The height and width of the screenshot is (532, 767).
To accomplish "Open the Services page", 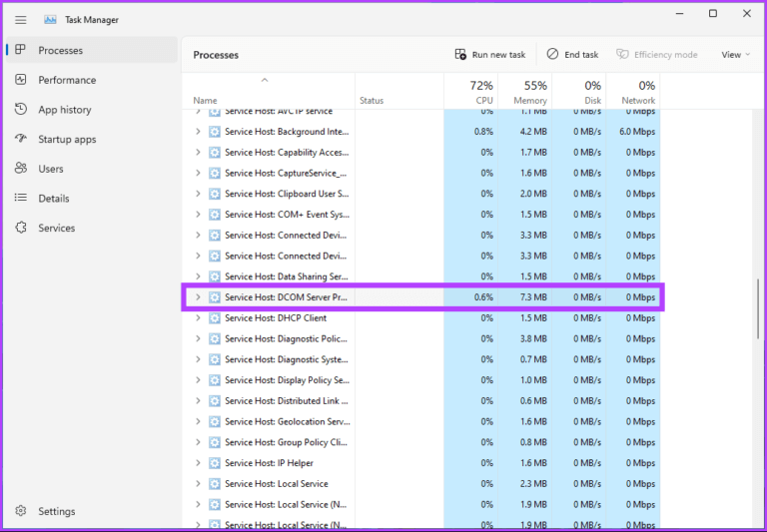I will pyautogui.click(x=92, y=228).
